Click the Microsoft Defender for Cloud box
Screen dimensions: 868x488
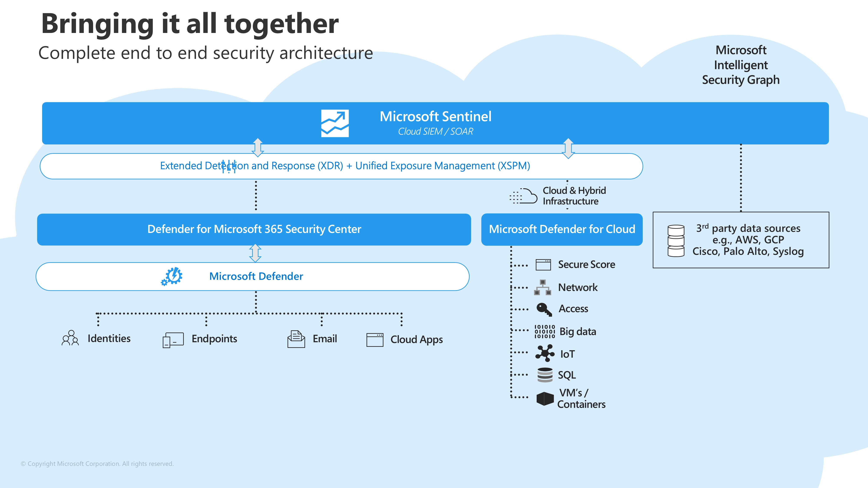[x=562, y=229]
